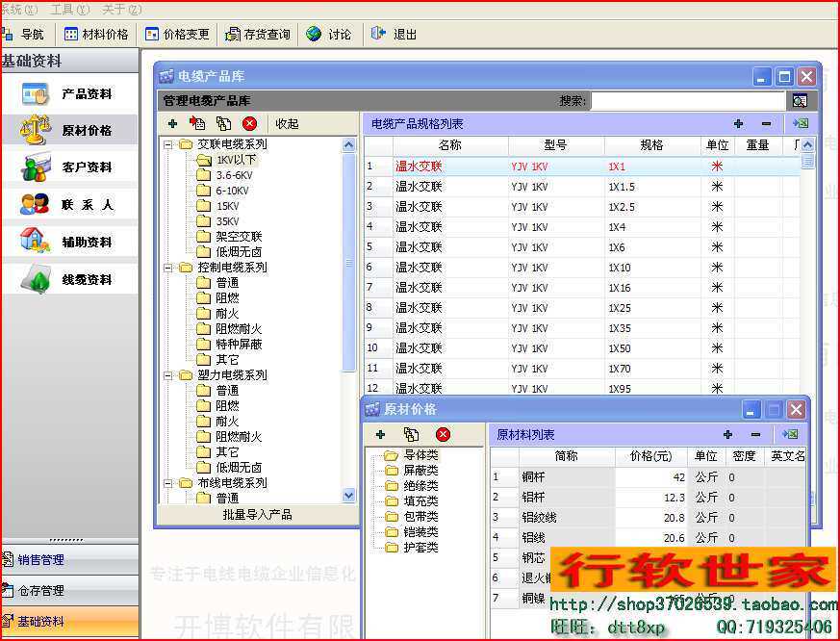This screenshot has width=840, height=641.
Task: Click the 收起 button in tree toolbar
Action: [x=287, y=123]
